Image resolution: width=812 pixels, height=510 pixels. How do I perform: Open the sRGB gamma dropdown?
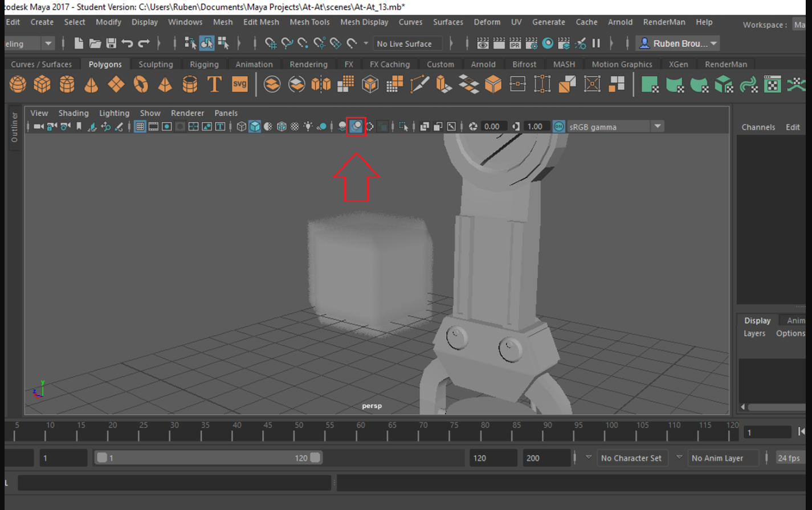coord(658,127)
